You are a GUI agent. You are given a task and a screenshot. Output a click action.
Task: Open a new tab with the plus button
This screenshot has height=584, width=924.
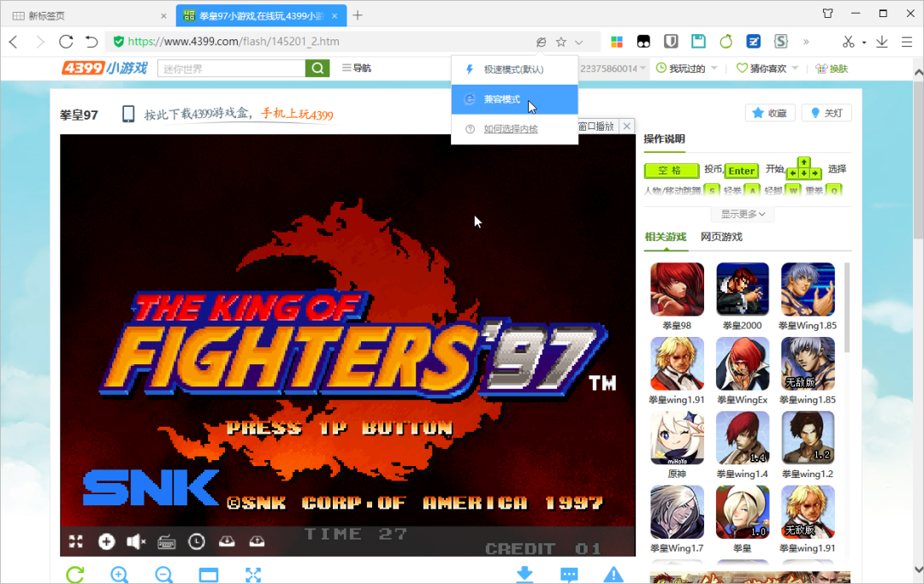click(x=358, y=15)
